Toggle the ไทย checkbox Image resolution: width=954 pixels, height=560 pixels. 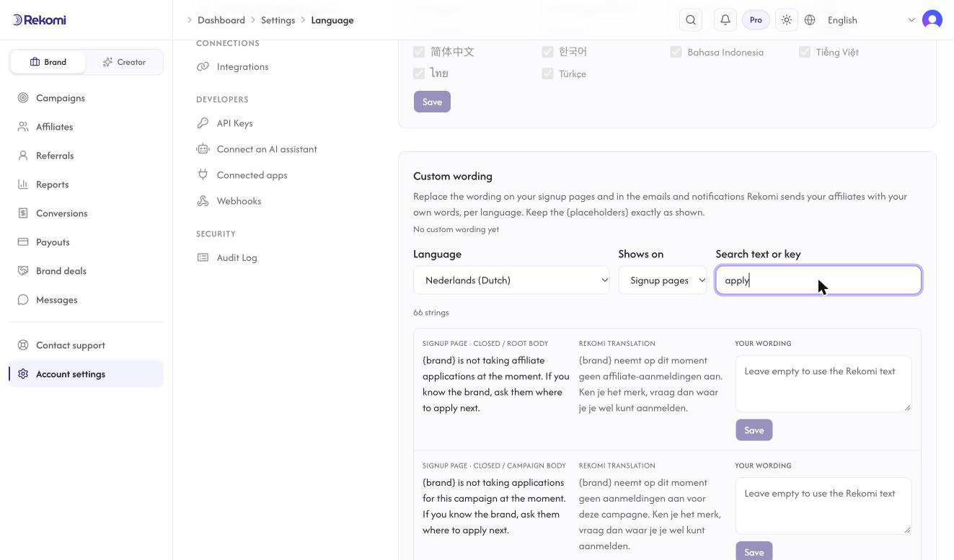pos(419,74)
